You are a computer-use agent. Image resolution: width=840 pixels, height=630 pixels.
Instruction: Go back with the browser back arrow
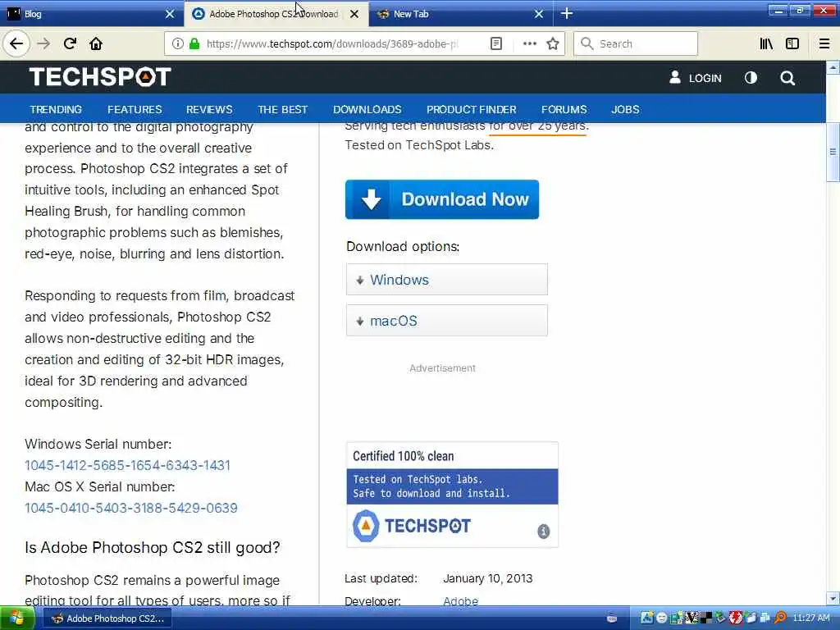point(16,43)
